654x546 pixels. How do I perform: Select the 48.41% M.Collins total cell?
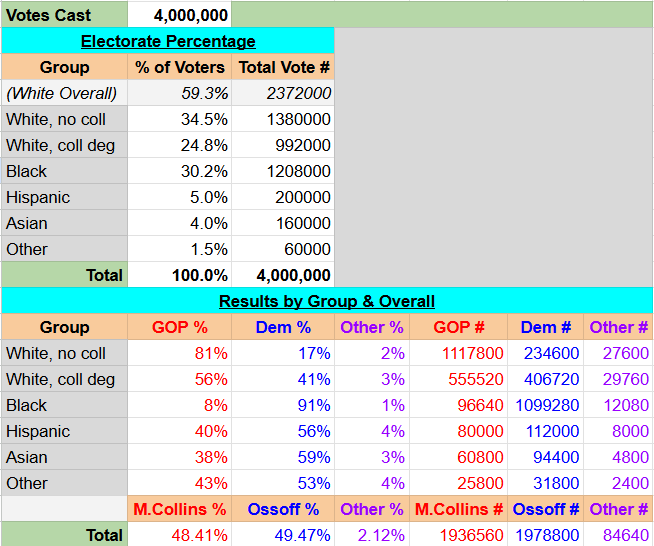(x=179, y=534)
